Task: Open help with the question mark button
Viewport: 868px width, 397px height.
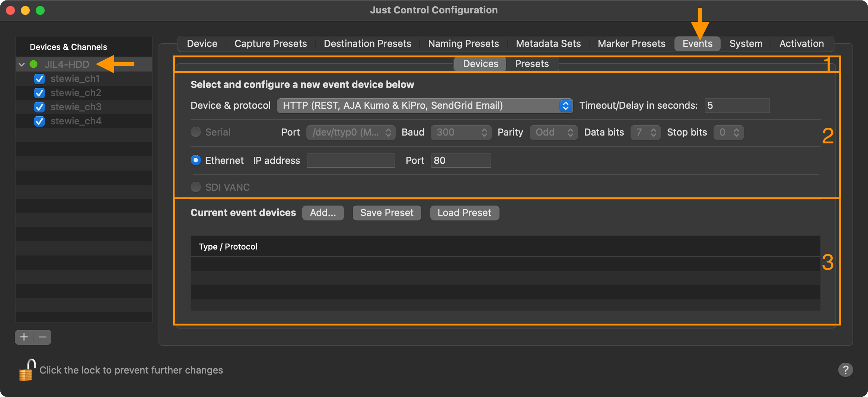Action: pyautogui.click(x=845, y=370)
